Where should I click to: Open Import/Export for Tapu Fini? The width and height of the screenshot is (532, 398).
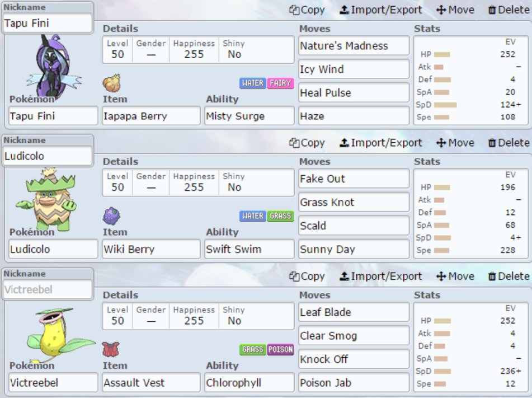pos(380,10)
